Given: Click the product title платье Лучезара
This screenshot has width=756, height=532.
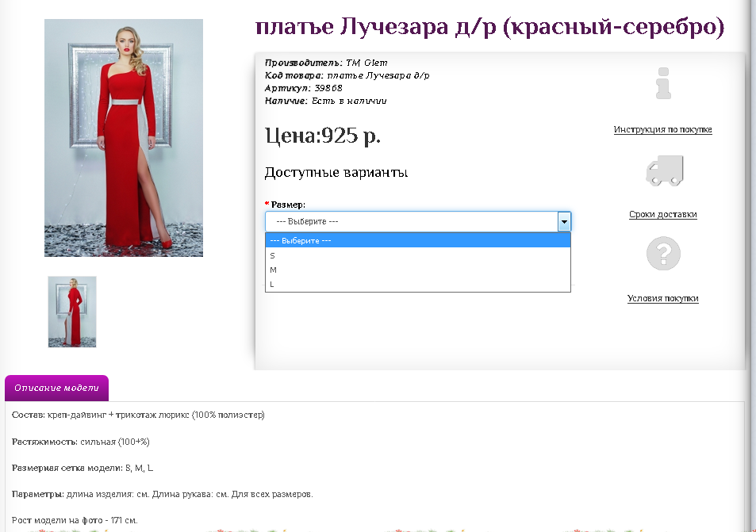Looking at the screenshot, I should point(489,26).
